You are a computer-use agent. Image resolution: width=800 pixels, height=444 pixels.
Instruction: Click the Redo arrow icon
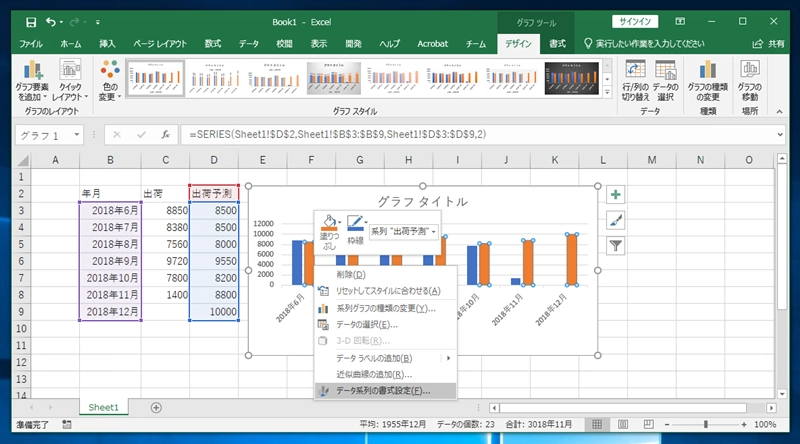(74, 22)
